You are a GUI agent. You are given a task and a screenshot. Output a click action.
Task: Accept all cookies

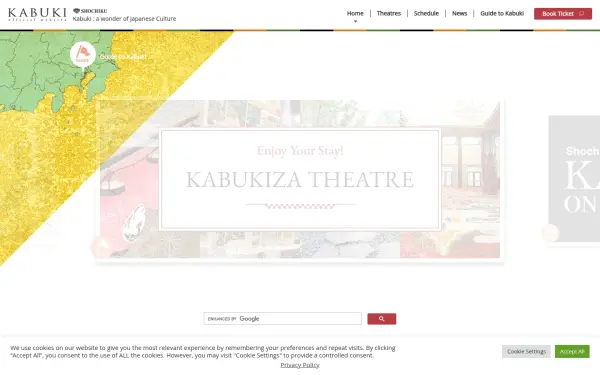point(572,351)
